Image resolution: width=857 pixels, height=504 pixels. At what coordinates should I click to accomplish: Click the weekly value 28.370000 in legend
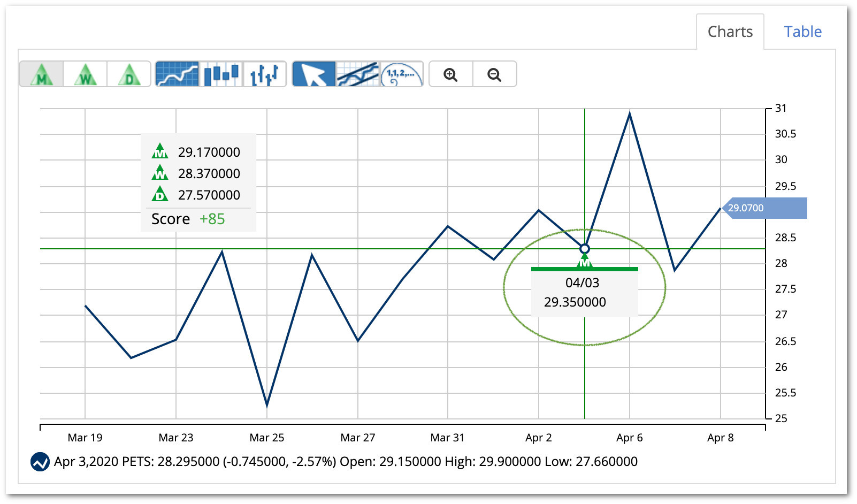coord(209,173)
